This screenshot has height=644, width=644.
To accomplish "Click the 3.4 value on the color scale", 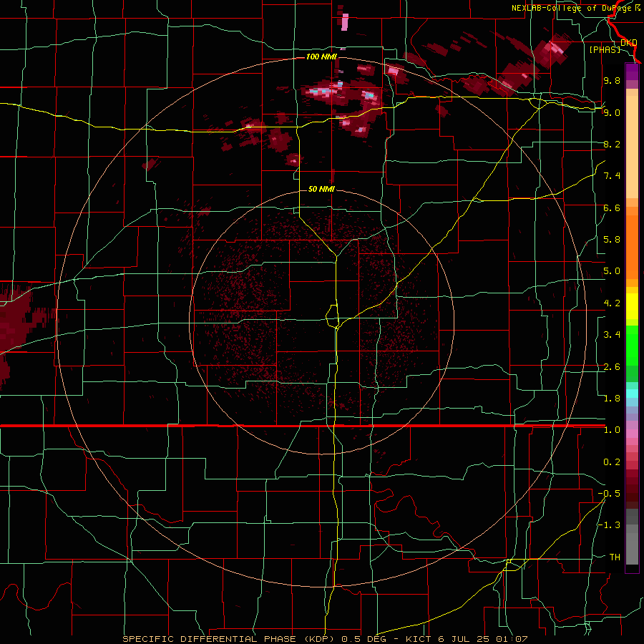I will [612, 335].
